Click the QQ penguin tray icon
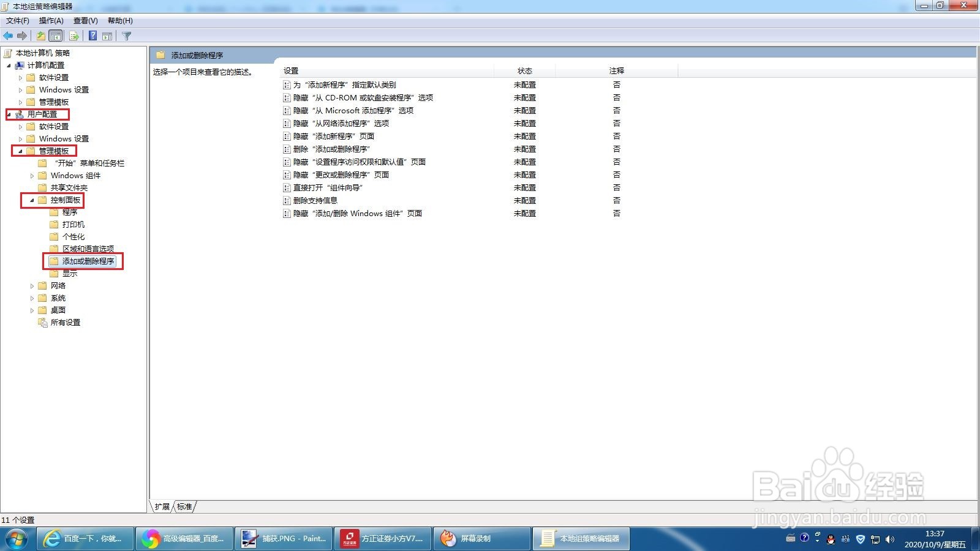Viewport: 980px width, 551px height. (831, 539)
